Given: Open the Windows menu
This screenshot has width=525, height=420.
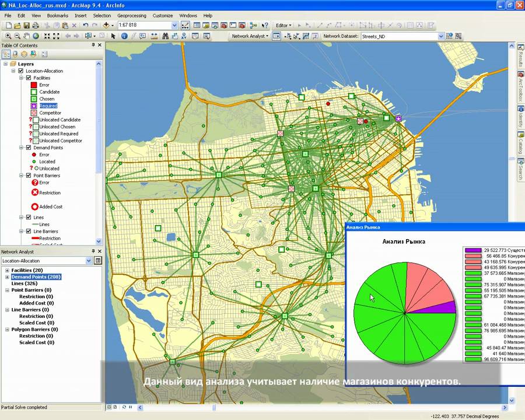Looking at the screenshot, I should (188, 15).
